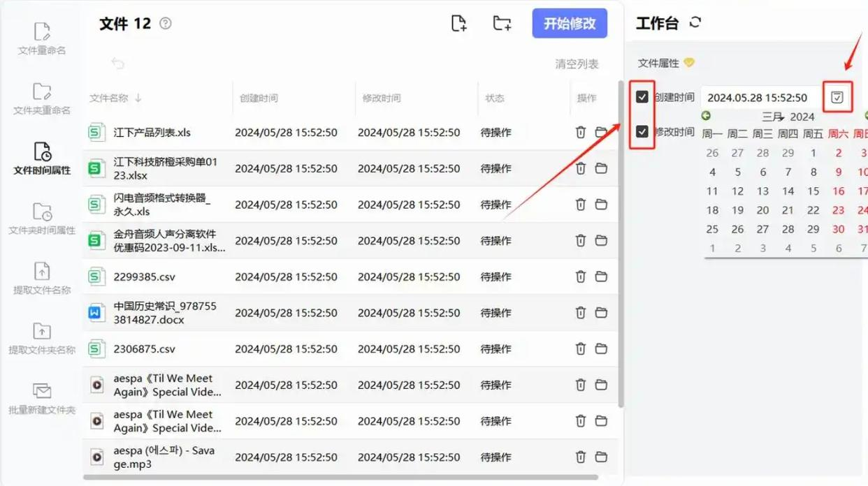Click 待操作 status of 2299385.csv
868x486 pixels.
(x=496, y=277)
